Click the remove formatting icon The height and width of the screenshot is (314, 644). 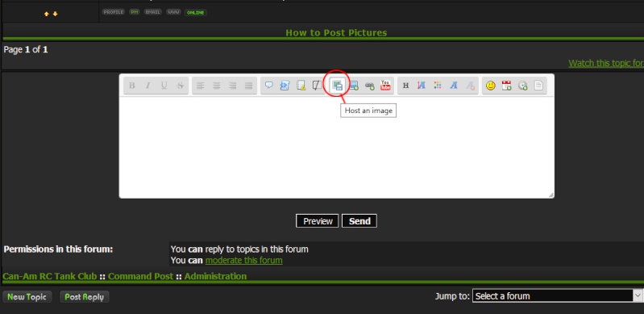pos(470,86)
